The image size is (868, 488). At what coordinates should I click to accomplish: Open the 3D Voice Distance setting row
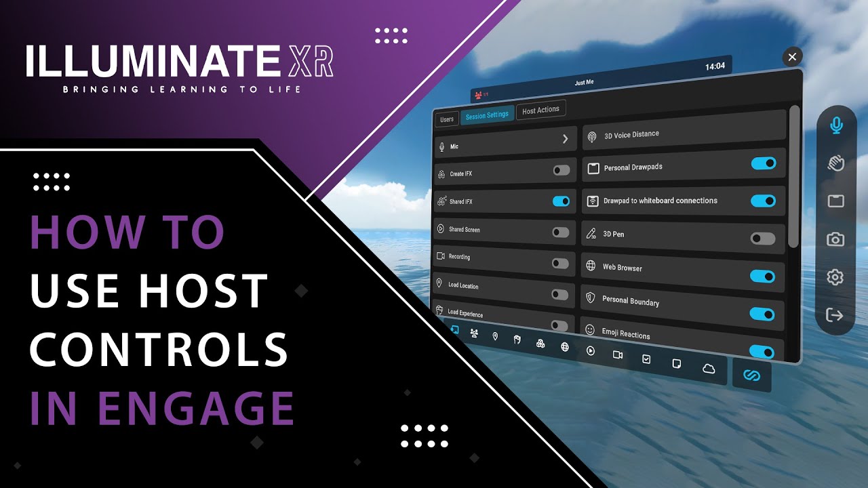tap(684, 131)
